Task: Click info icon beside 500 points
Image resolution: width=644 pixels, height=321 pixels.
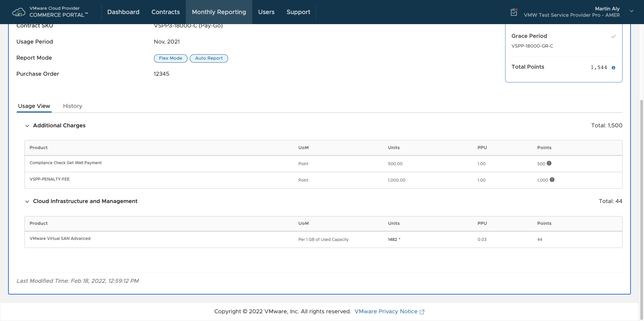Action: coord(549,163)
